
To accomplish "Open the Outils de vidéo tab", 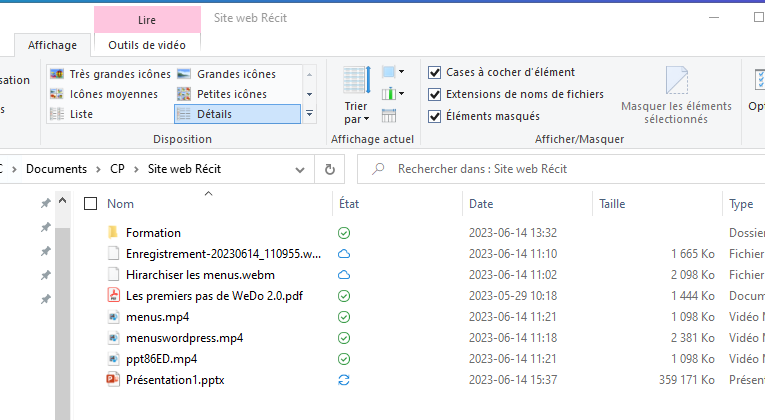I will coord(147,44).
